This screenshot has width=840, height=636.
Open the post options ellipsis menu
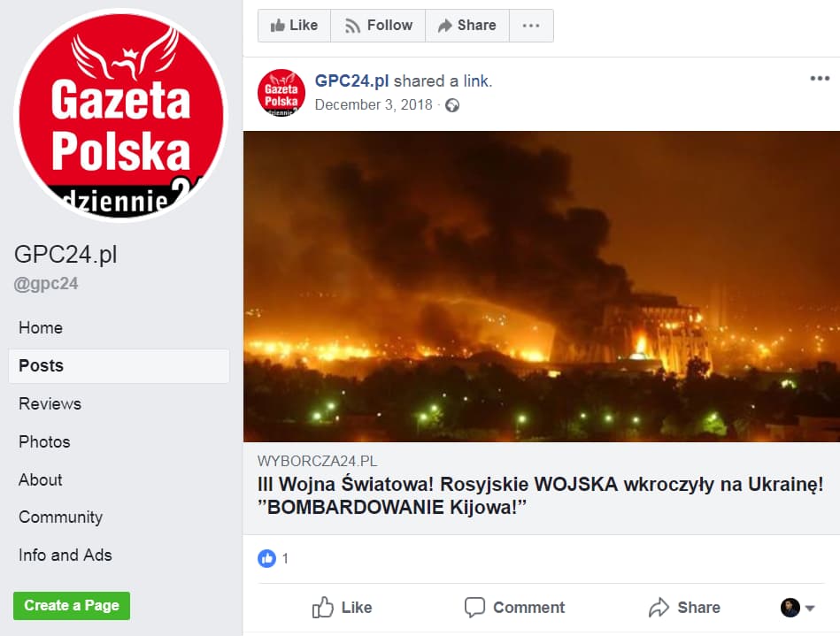tap(820, 79)
